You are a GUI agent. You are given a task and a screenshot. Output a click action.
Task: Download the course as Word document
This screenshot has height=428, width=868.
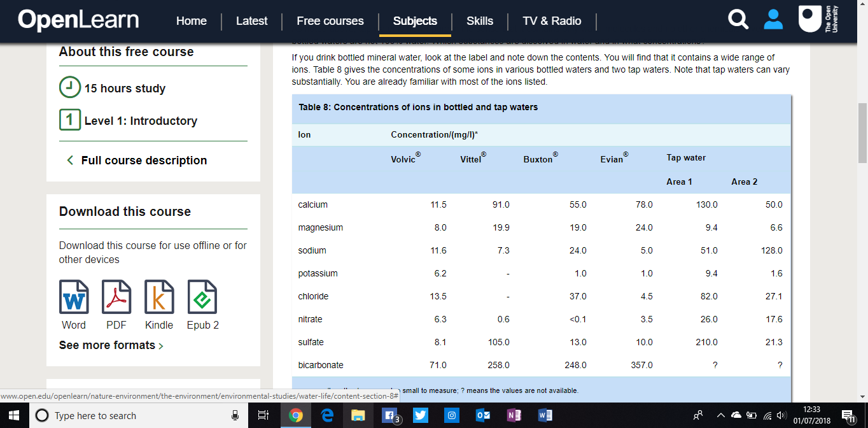(74, 297)
